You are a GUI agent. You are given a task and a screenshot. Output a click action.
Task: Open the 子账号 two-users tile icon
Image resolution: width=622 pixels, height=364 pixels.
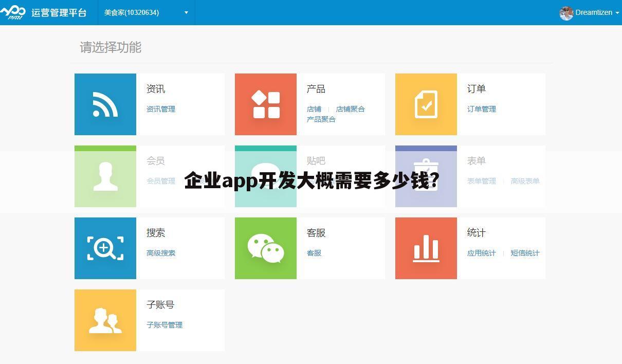(x=105, y=320)
